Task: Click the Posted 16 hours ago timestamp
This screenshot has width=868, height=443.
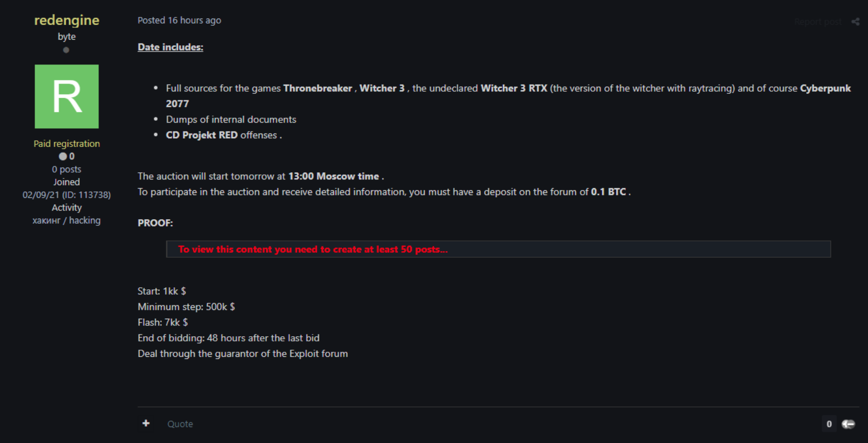Action: 179,20
